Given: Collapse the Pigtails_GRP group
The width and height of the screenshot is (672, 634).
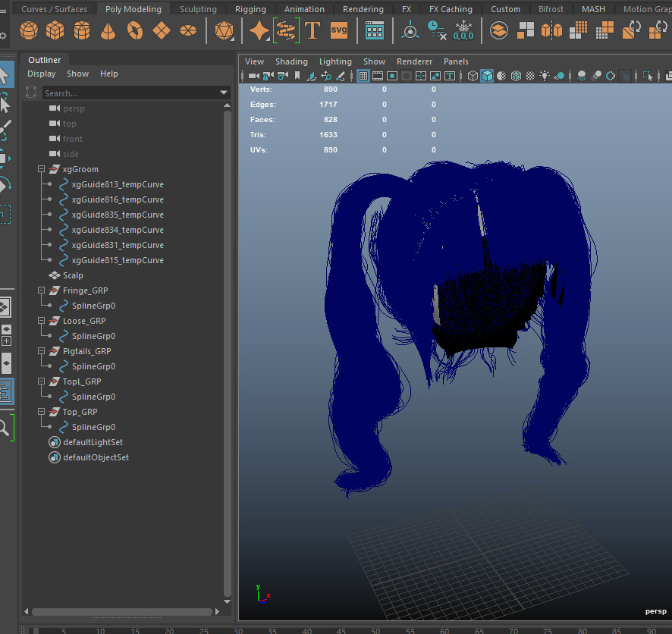Looking at the screenshot, I should tap(40, 351).
